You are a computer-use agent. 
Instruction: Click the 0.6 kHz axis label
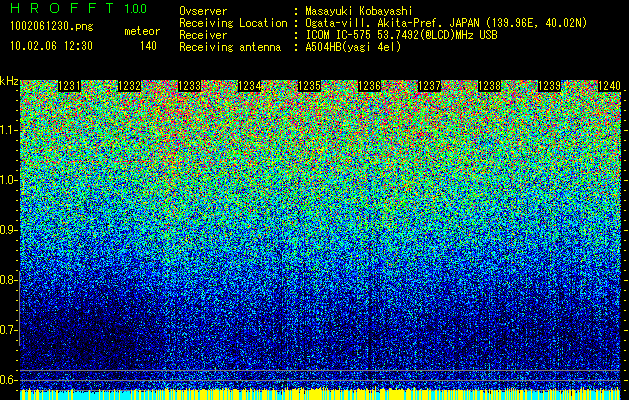tap(9, 380)
